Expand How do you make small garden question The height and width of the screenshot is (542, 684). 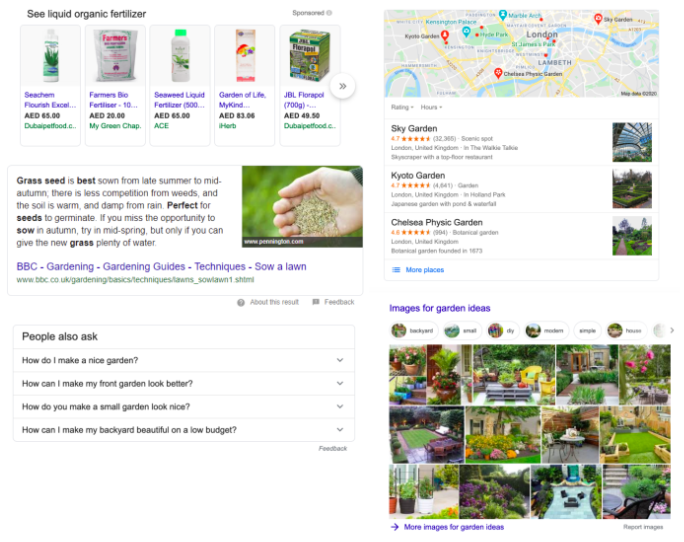tap(184, 407)
